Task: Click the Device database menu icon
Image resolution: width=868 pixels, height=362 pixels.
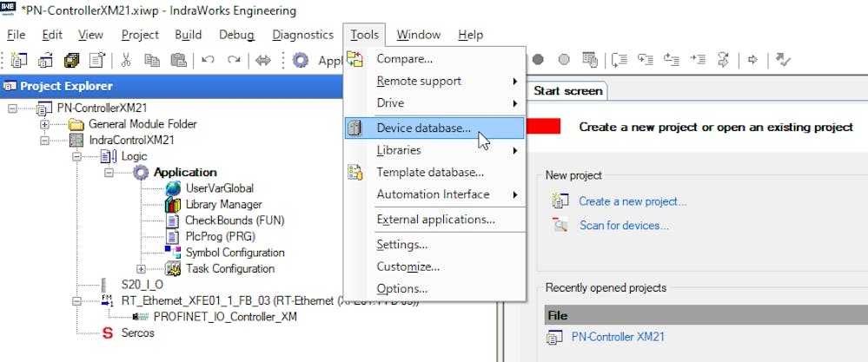Action: coord(354,128)
